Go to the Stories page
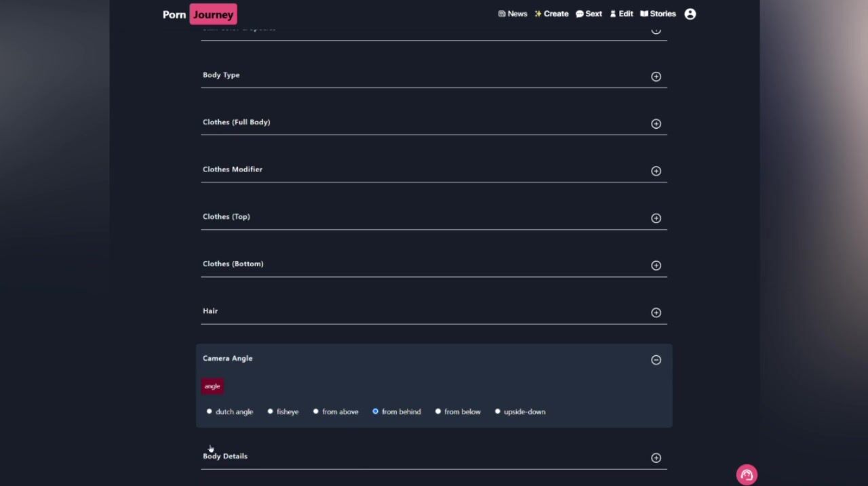The image size is (868, 486). (658, 14)
